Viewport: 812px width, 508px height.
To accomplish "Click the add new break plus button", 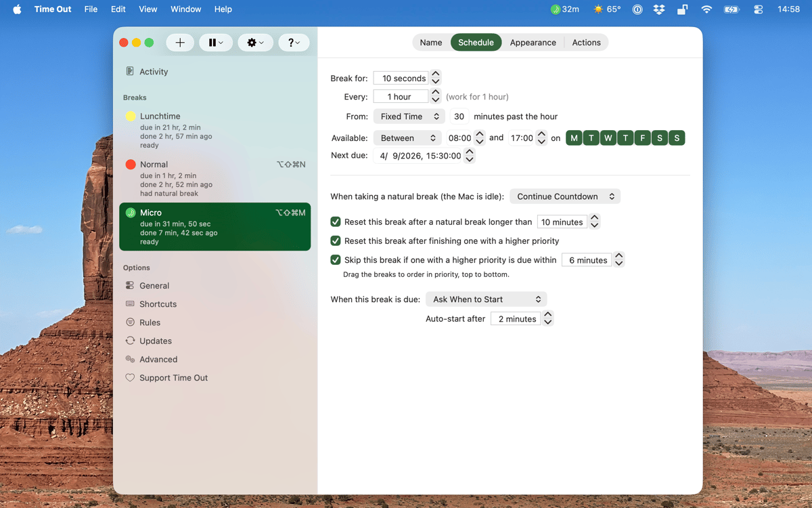I will [x=180, y=43].
